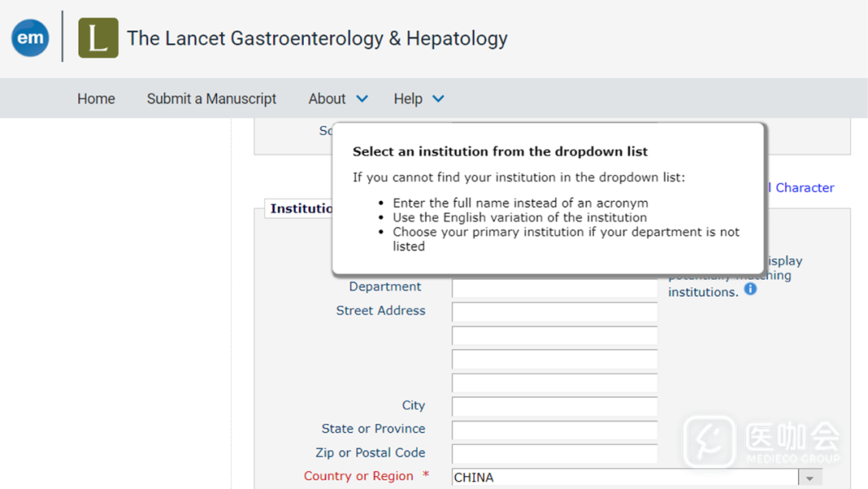Click the Editorial Manager 'em' logo
This screenshot has height=489, width=868.
(x=31, y=38)
